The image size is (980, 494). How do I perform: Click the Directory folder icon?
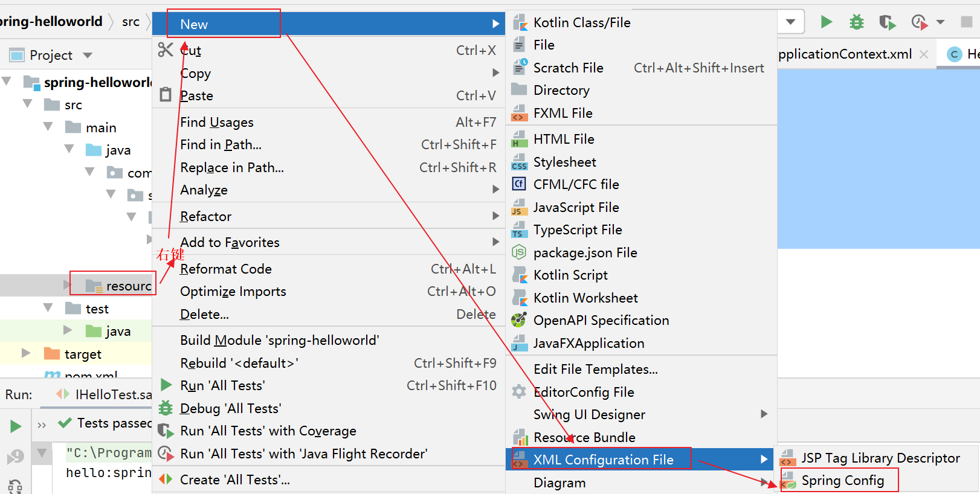(519, 90)
